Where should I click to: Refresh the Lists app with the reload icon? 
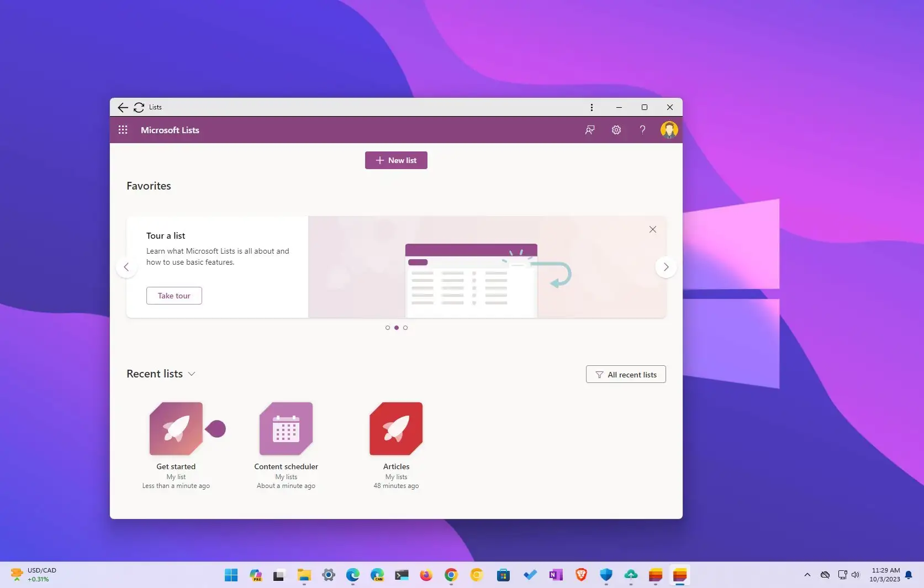pos(139,107)
